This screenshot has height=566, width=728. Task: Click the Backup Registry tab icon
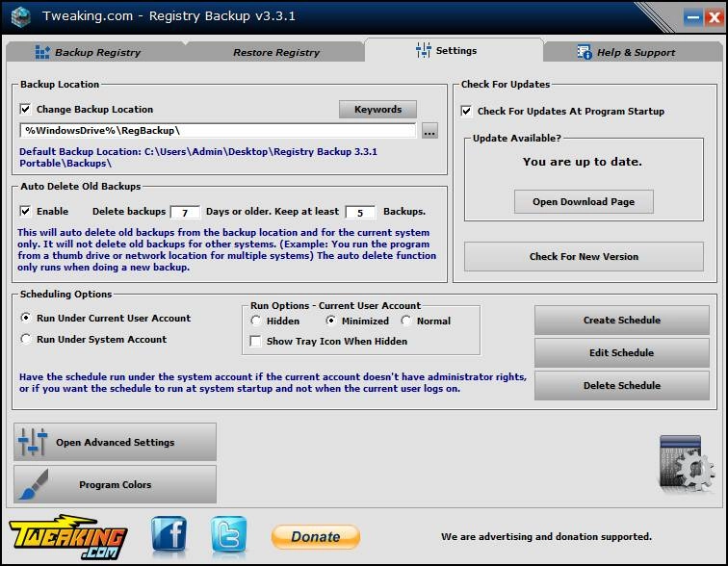[x=42, y=52]
